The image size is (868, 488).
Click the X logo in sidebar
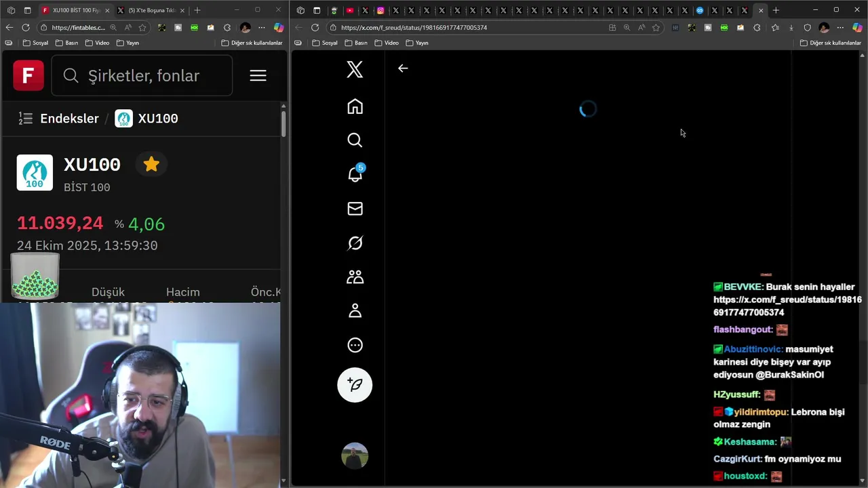click(x=355, y=69)
